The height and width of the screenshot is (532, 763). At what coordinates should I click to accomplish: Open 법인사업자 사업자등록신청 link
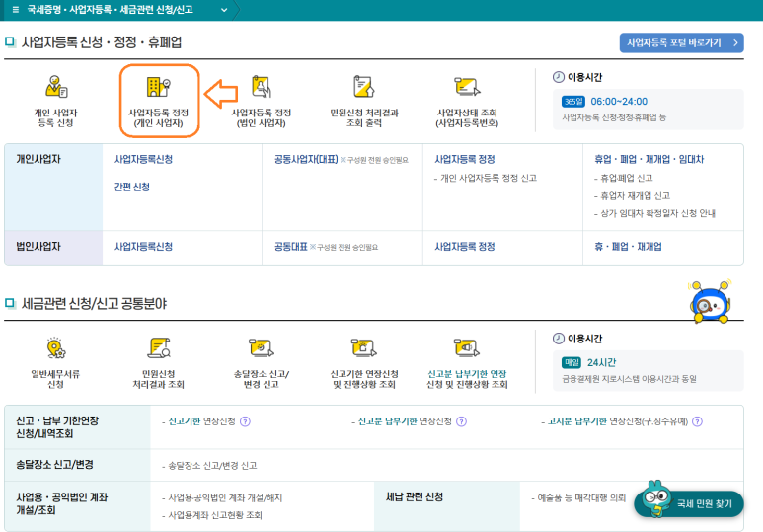point(143,247)
